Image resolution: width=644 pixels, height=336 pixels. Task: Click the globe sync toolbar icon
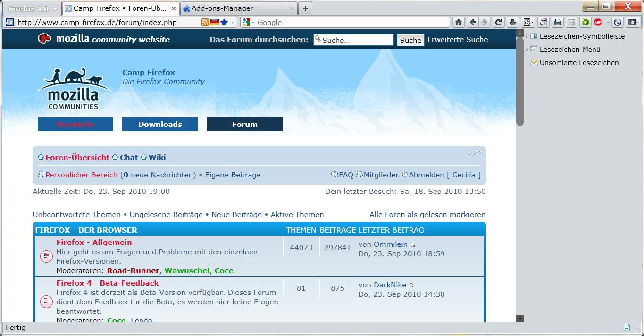click(x=618, y=22)
